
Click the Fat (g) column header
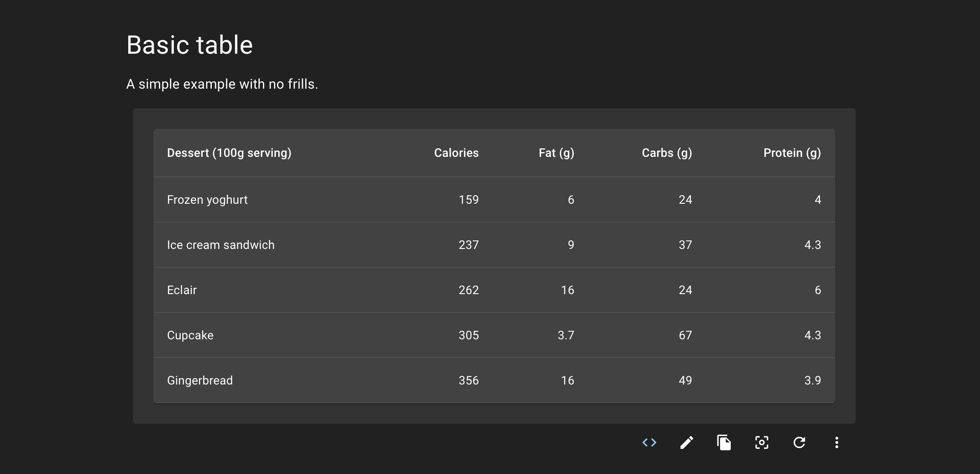pos(556,153)
